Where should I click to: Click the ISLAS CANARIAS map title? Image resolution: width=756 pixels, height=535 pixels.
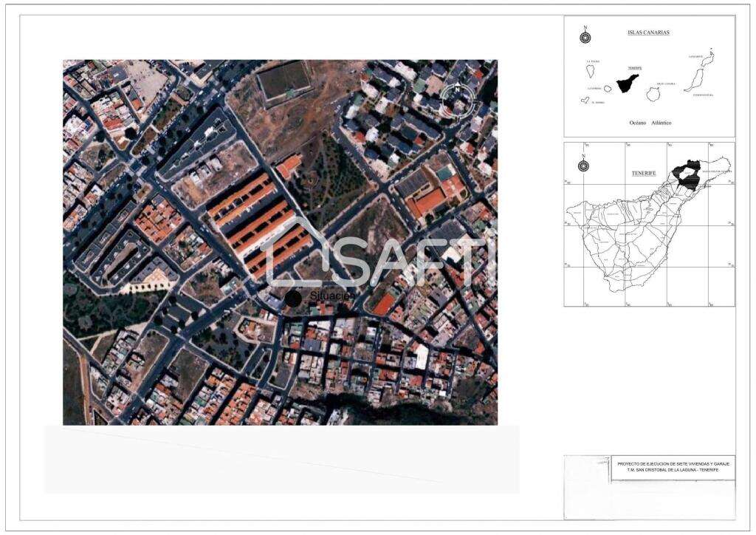click(647, 33)
